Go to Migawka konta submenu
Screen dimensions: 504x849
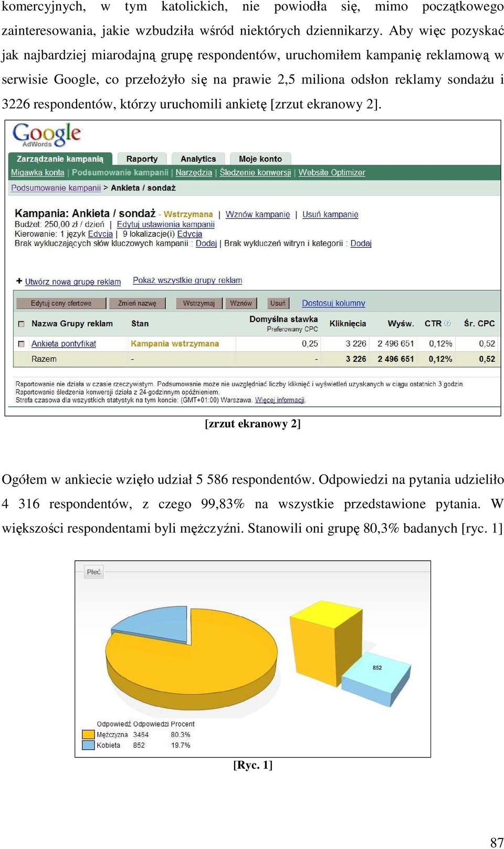pos(38,172)
